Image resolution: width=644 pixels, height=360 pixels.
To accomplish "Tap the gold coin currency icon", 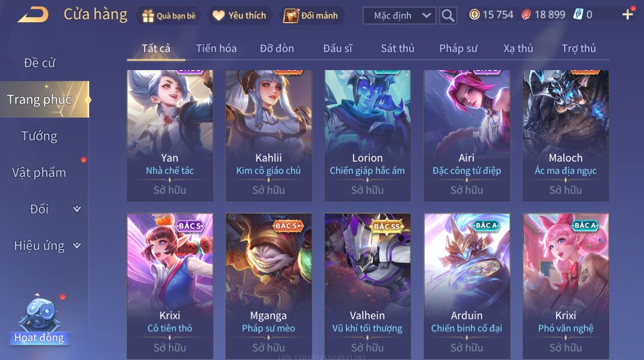I will point(474,15).
